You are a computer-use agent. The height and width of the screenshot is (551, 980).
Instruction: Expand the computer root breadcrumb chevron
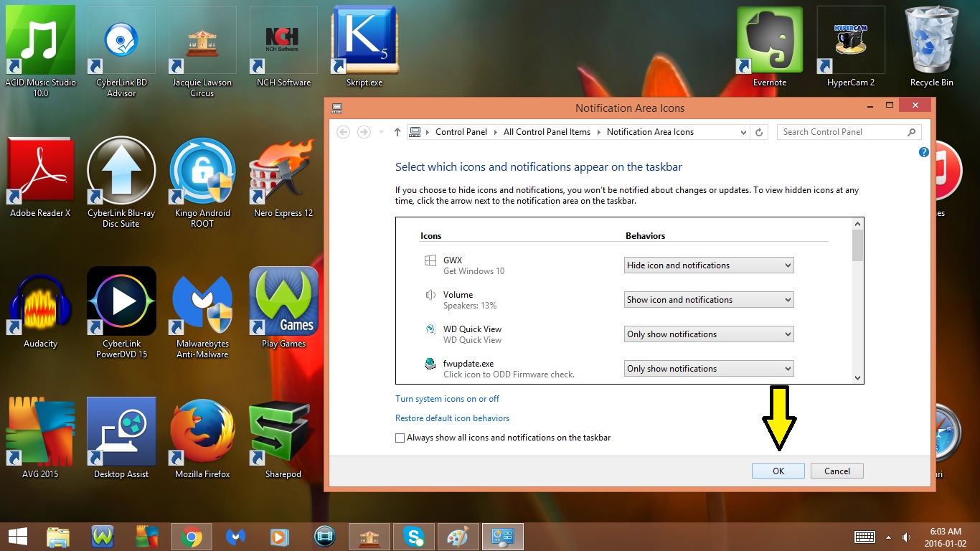[x=428, y=132]
